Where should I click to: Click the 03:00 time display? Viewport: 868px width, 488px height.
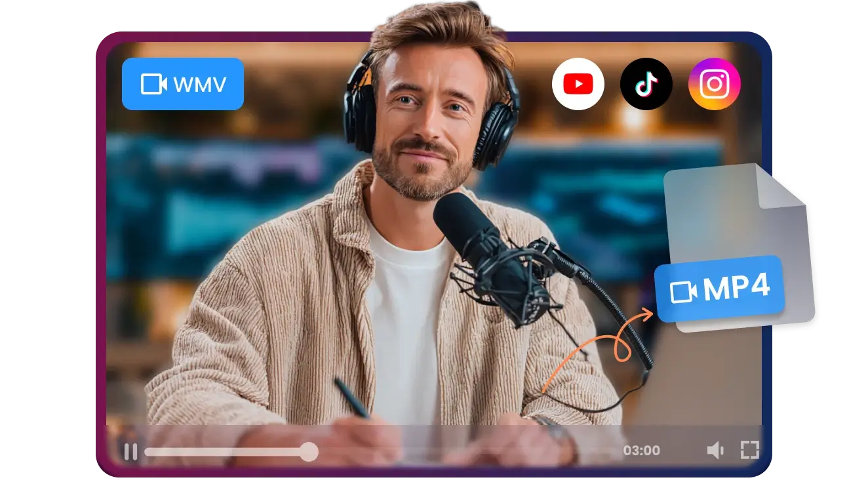[641, 451]
